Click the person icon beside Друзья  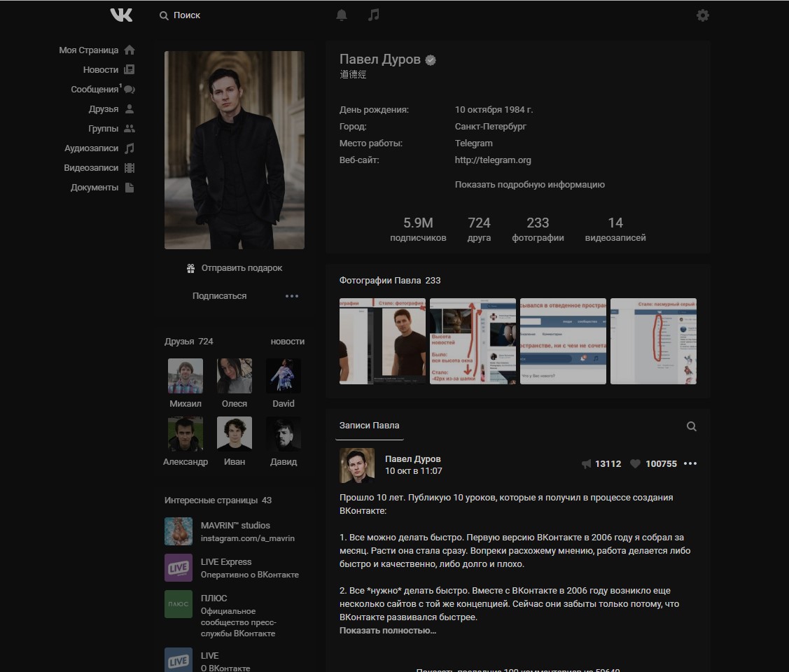coord(130,108)
